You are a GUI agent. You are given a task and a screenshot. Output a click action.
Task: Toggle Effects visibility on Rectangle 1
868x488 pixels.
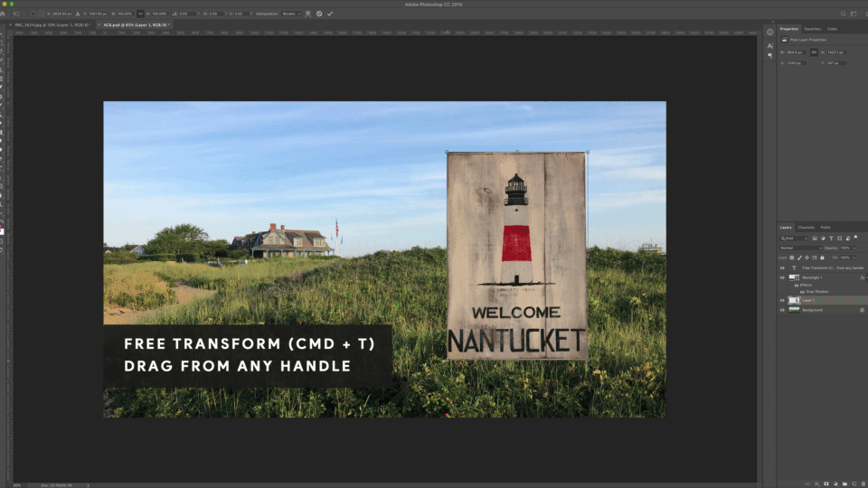click(x=797, y=286)
